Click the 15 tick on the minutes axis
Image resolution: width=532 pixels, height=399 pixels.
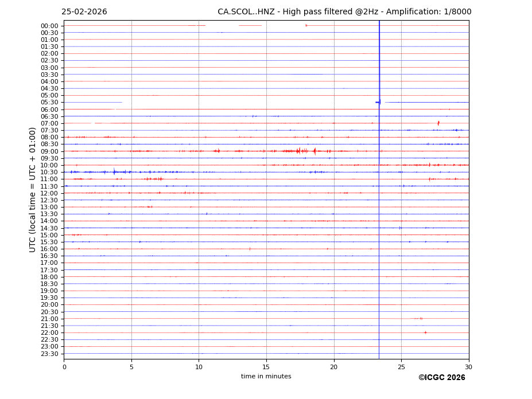[x=266, y=367]
